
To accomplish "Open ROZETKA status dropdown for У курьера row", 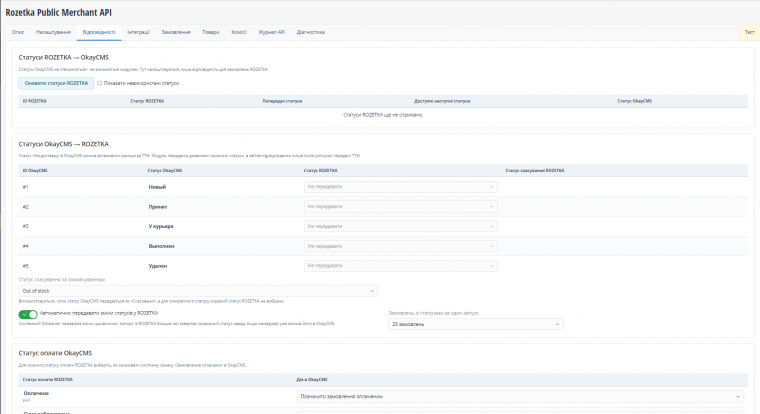I will coord(400,226).
